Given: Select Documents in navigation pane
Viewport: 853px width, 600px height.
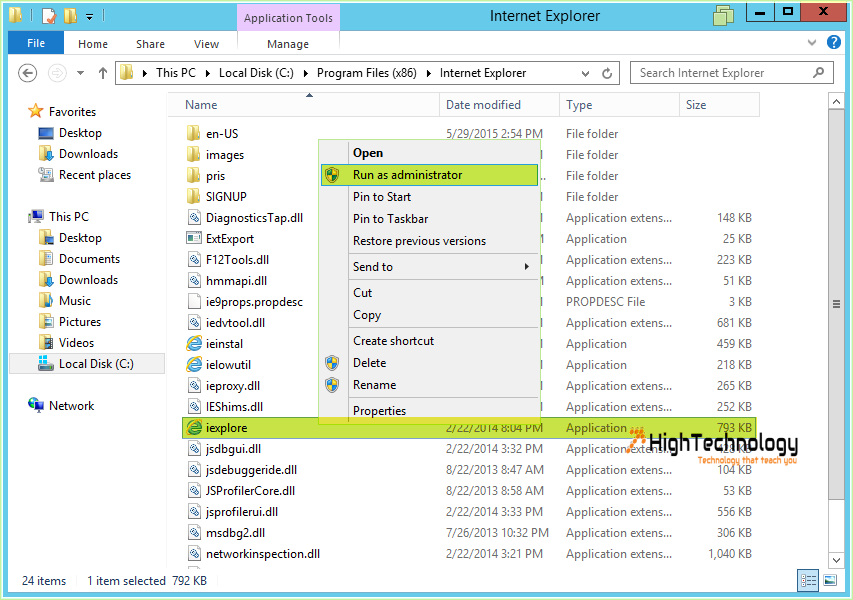Looking at the screenshot, I should coord(89,259).
